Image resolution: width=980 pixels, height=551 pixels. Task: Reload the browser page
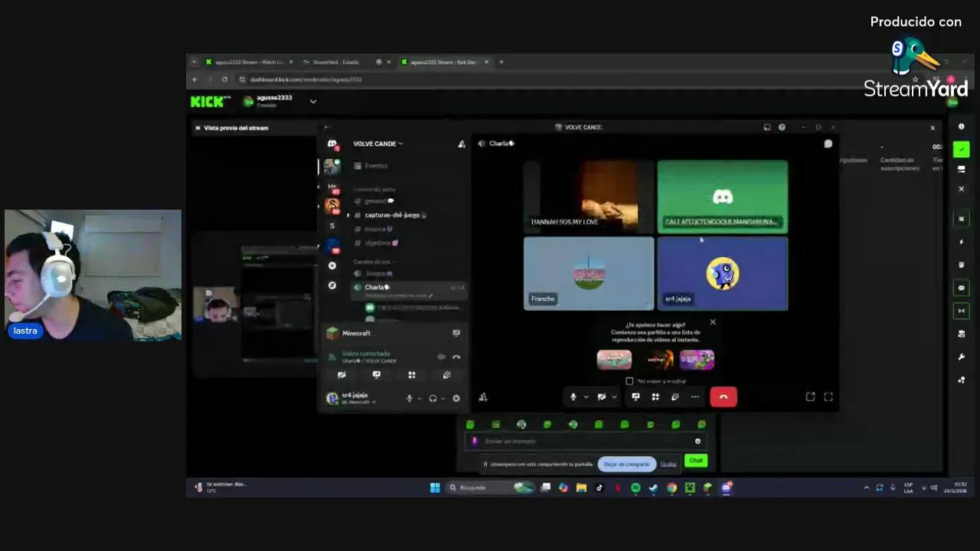click(224, 79)
